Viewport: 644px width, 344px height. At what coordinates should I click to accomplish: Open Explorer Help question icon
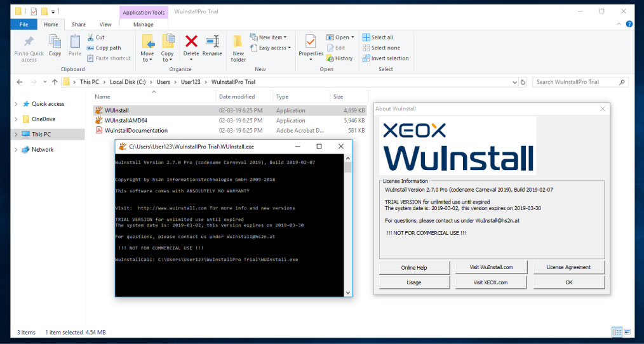pyautogui.click(x=629, y=24)
